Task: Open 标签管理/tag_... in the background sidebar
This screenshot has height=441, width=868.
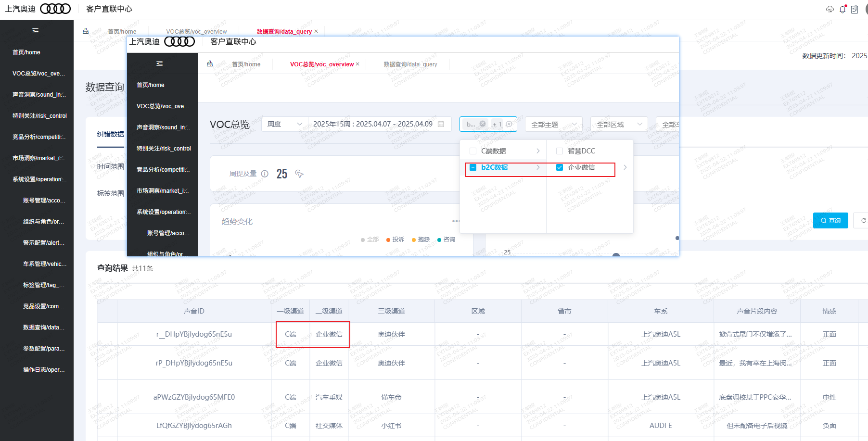Action: click(x=37, y=285)
